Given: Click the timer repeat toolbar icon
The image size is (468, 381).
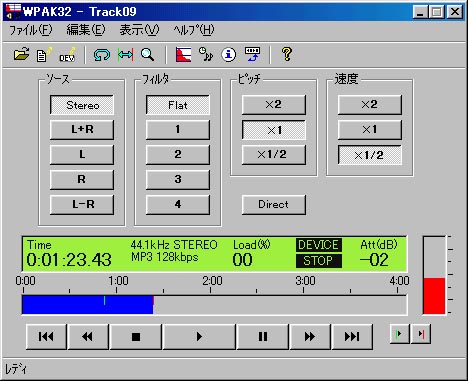Looking at the screenshot, I should [x=252, y=54].
